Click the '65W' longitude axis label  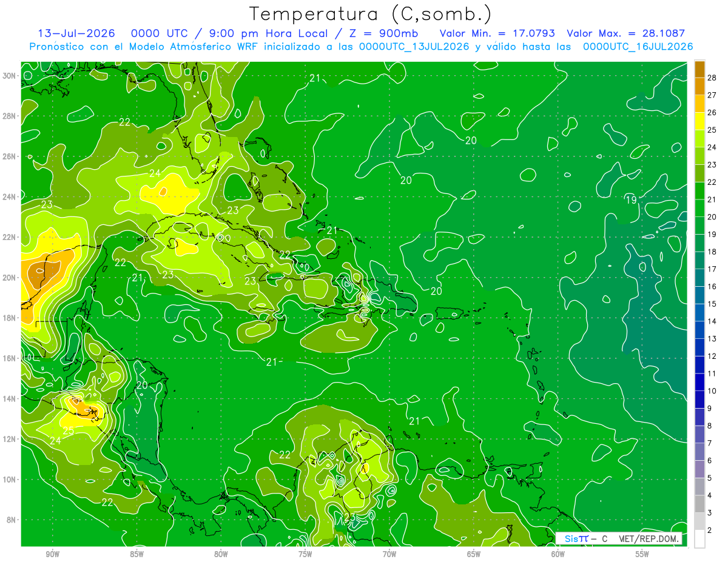click(x=474, y=554)
